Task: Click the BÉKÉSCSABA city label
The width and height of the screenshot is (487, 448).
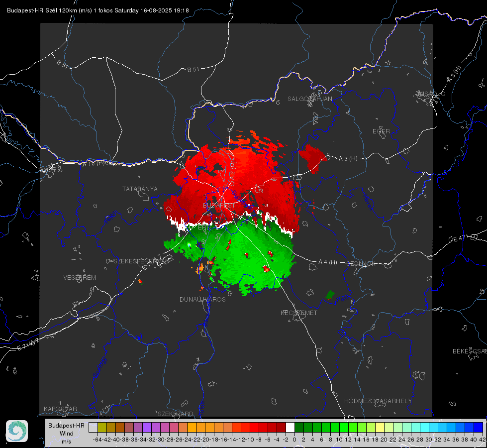Action: pos(470,351)
